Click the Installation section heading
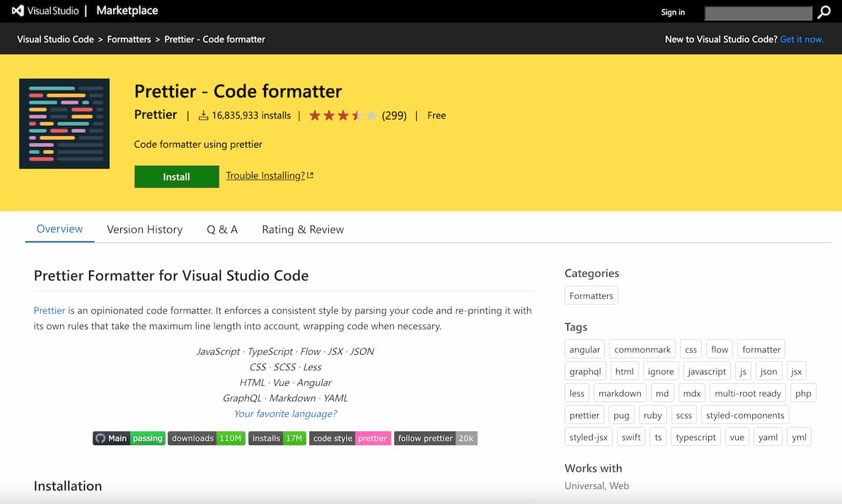The image size is (842, 504). 68,486
